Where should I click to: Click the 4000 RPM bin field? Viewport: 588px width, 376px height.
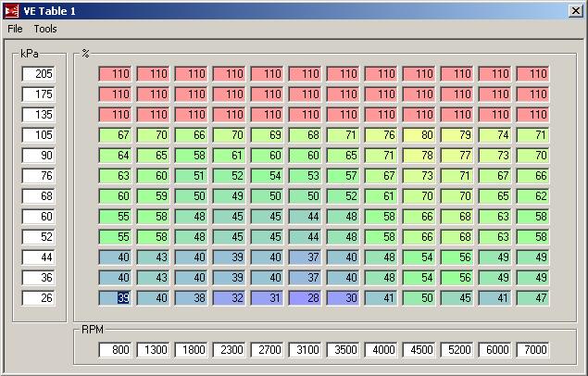(381, 350)
